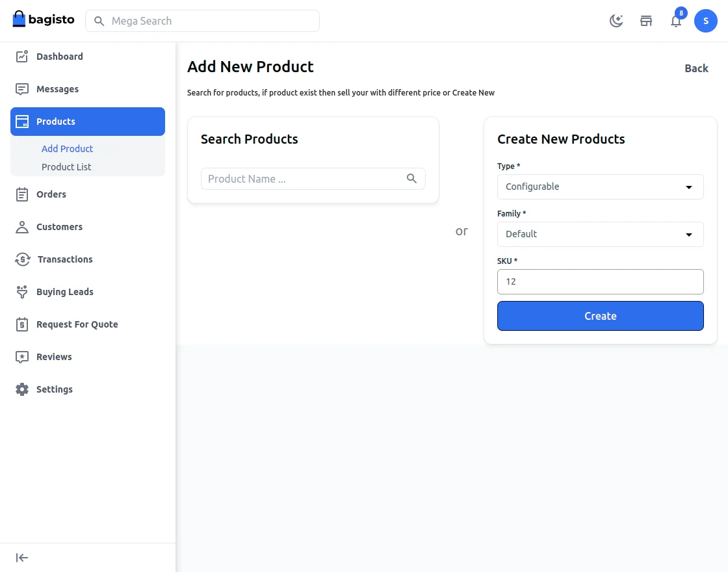This screenshot has width=728, height=572.
Task: Expand the Family dropdown showing Default
Action: click(600, 234)
